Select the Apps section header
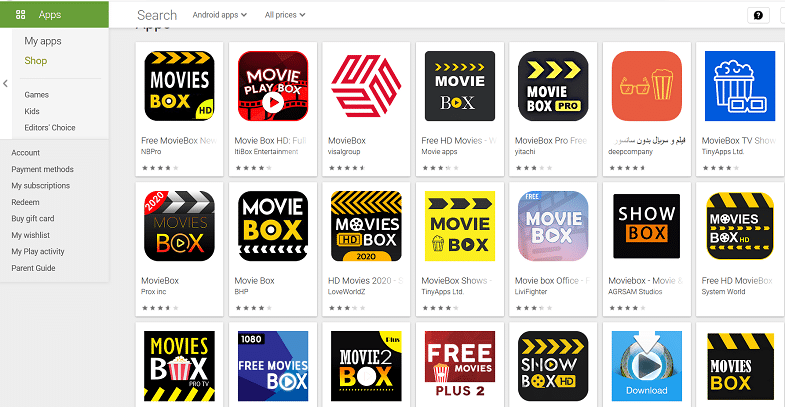 pos(54,15)
